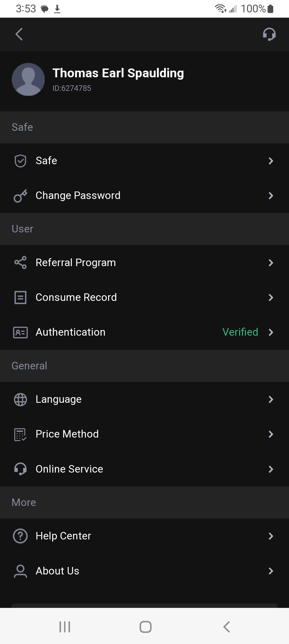
Task: Open the Referral Program menu item
Action: [76, 263]
